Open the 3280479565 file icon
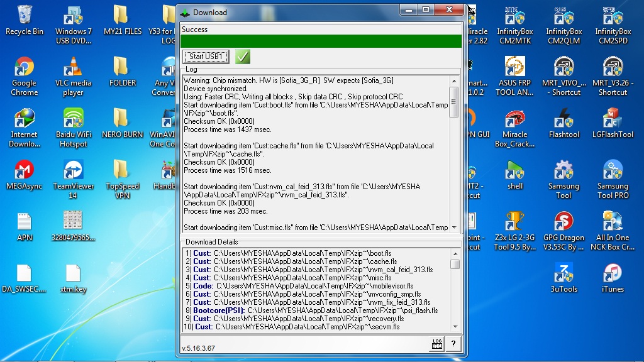 [x=73, y=227]
